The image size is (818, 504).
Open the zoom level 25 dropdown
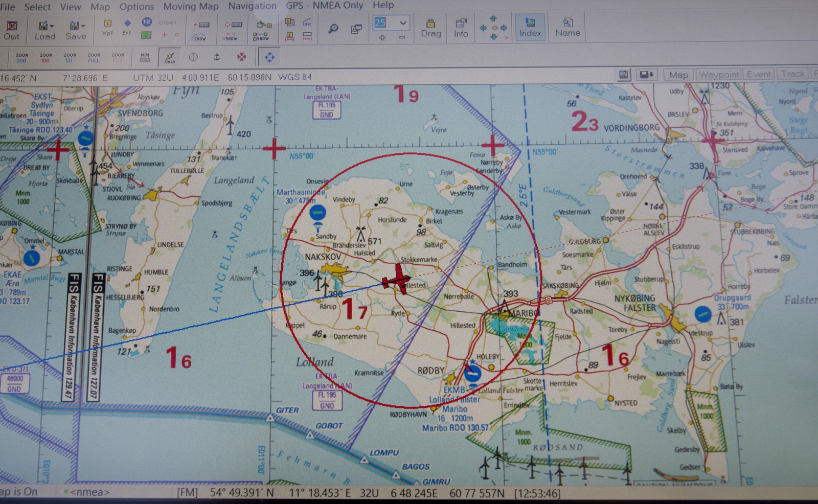(403, 22)
